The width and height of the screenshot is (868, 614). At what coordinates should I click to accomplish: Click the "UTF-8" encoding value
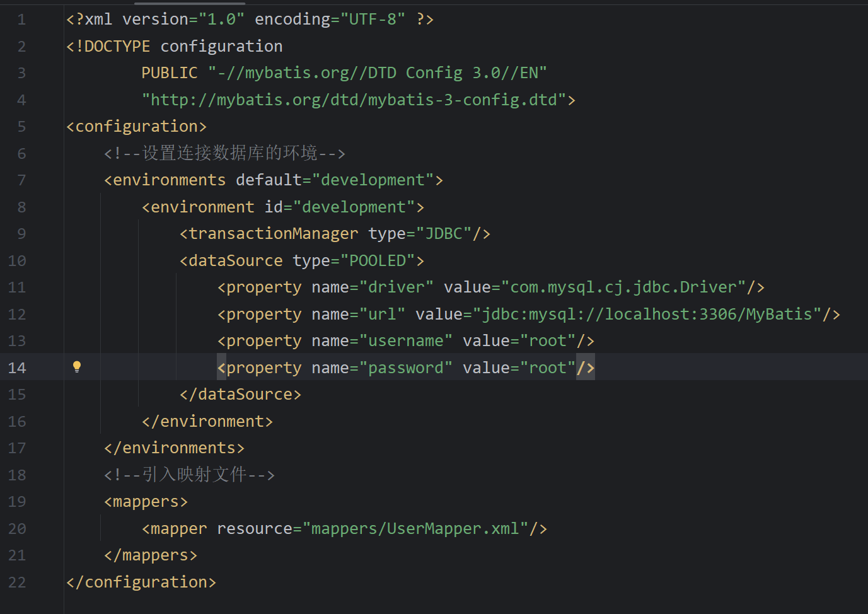(373, 20)
